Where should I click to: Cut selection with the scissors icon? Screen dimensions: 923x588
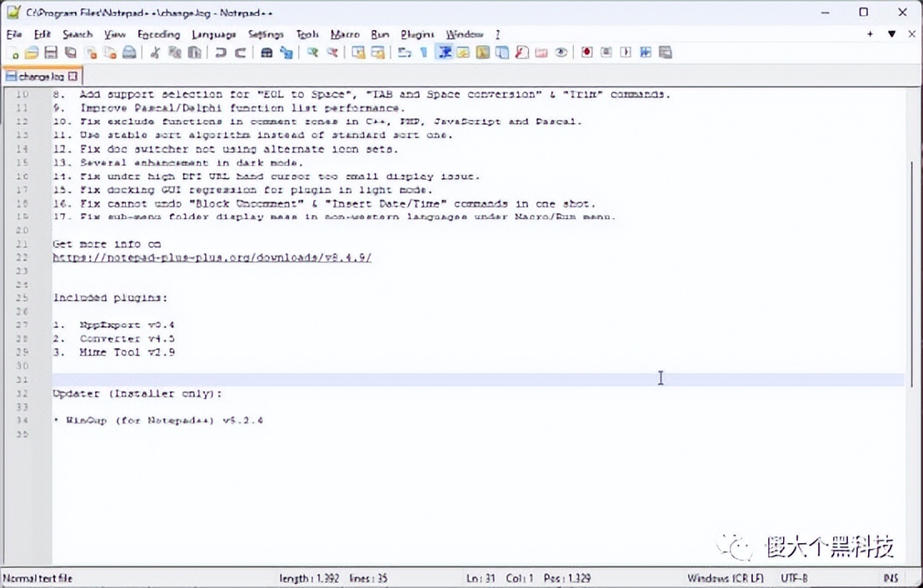155,53
